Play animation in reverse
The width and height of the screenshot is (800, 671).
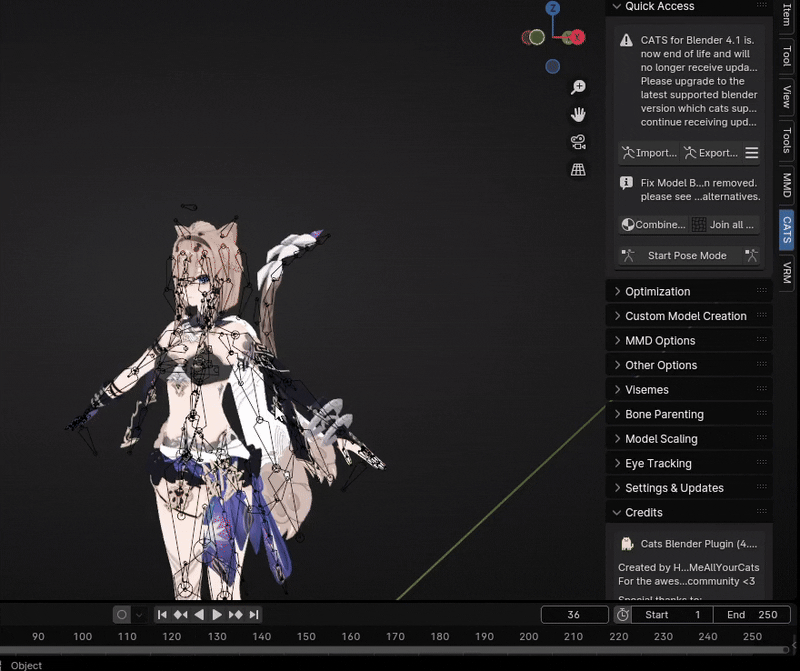[x=199, y=615]
